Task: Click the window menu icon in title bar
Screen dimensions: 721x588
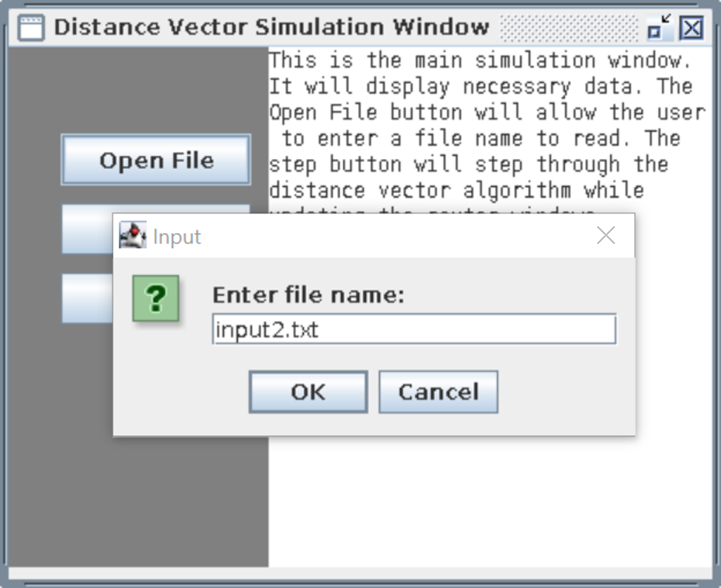Action: 31,28
